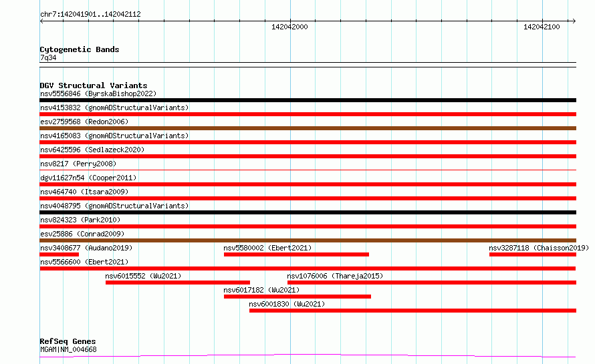This screenshot has height=364, width=595.
Task: Click the red bar under nsv824323
Action: [308, 226]
